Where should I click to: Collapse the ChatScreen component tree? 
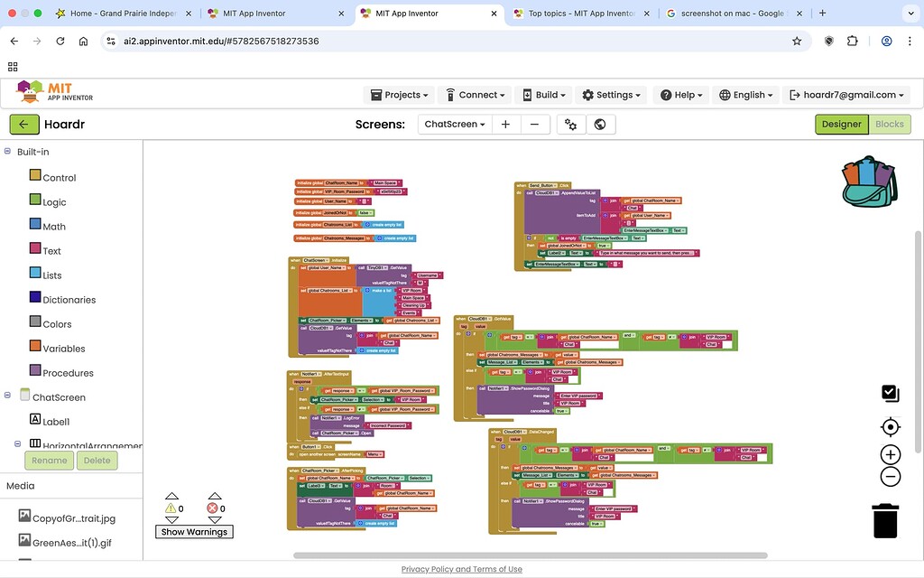pos(7,396)
